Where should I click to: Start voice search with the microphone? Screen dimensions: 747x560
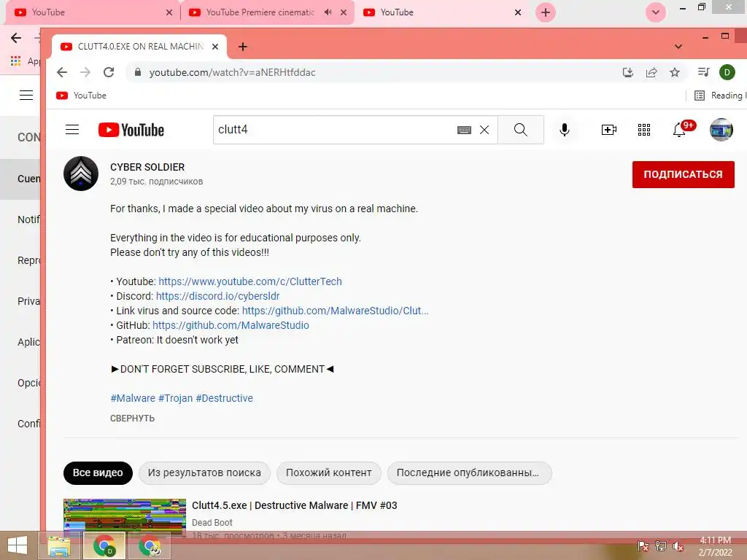click(x=564, y=130)
